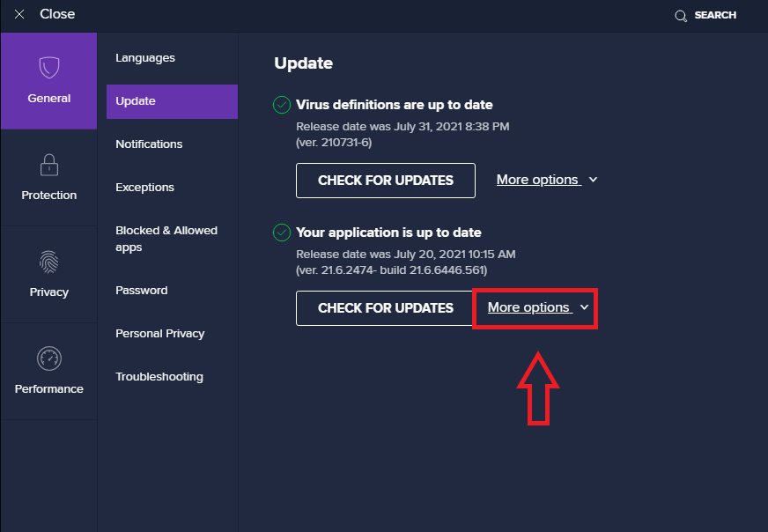Check for virus definition updates
The width and height of the screenshot is (768, 532).
tap(385, 181)
